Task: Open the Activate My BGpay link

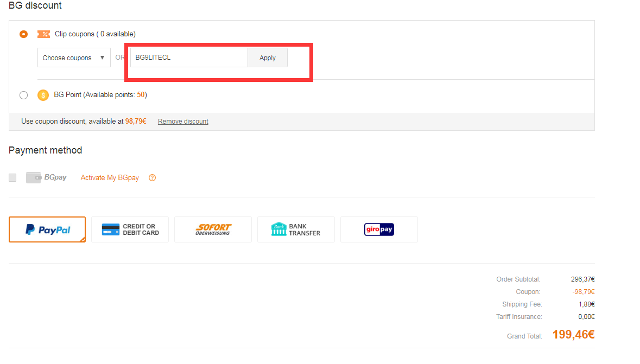Action: [x=110, y=178]
